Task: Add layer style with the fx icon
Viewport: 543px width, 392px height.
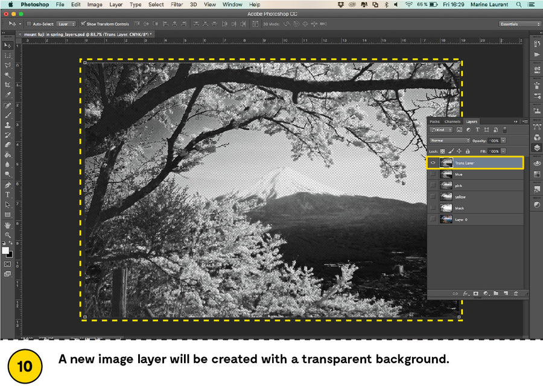Action: [466, 293]
